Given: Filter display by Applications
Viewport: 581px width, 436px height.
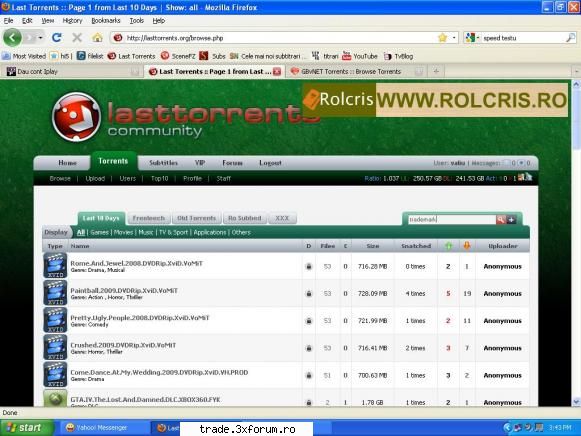Looking at the screenshot, I should coord(210,232).
